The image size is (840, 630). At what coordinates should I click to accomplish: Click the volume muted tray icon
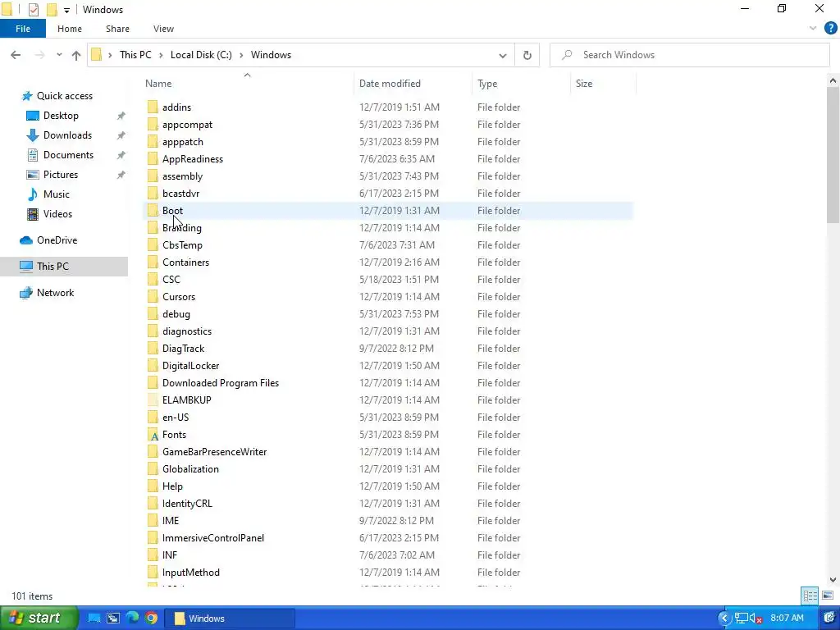(x=756, y=619)
